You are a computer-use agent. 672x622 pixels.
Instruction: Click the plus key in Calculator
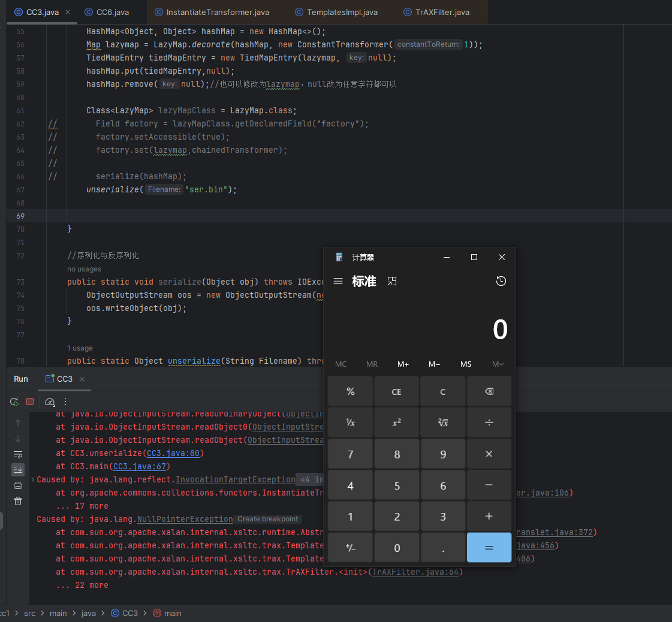(x=489, y=517)
